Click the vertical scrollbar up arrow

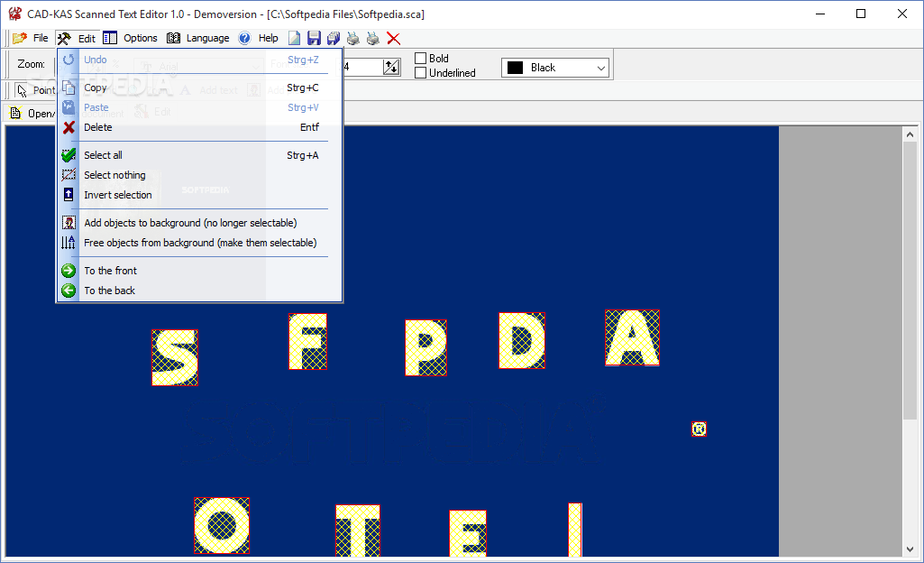click(910, 134)
